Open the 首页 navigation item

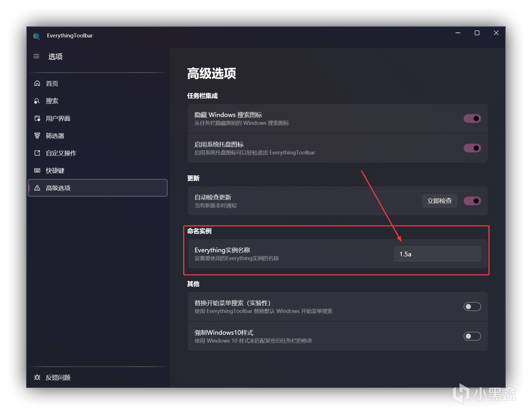point(98,83)
